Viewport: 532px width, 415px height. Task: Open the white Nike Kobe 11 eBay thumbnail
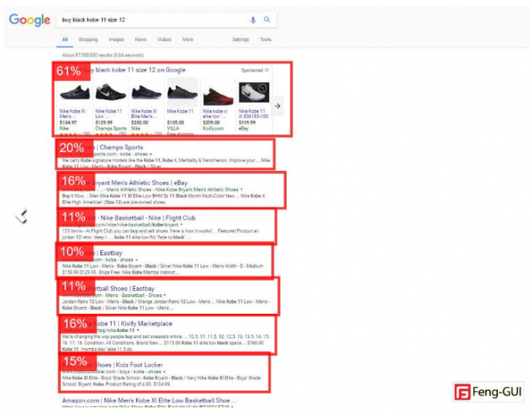[254, 92]
